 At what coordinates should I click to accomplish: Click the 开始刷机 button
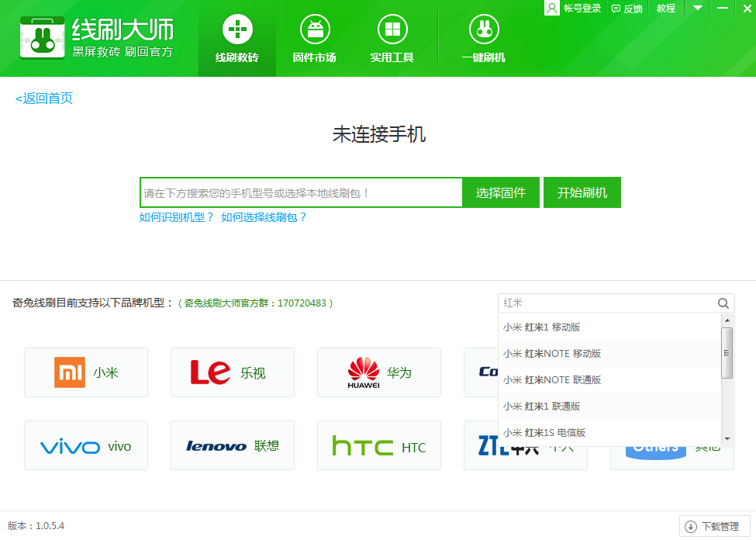[582, 193]
